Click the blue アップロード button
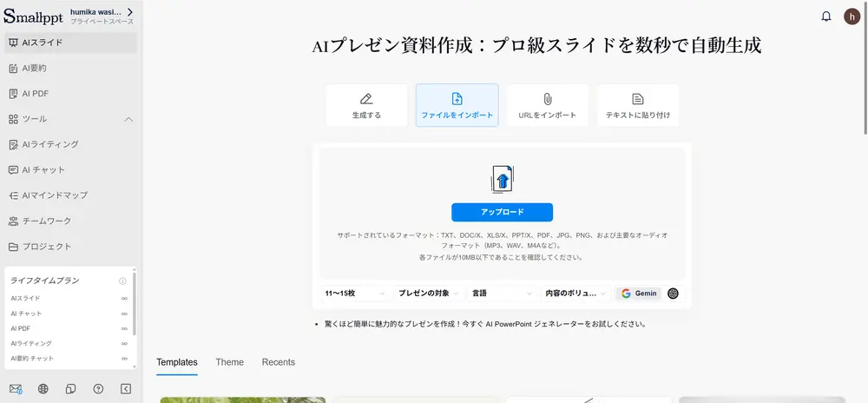The height and width of the screenshot is (403, 868). click(502, 212)
